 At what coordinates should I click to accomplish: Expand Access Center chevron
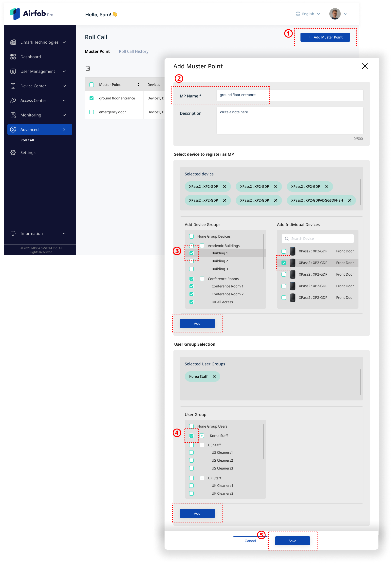pyautogui.click(x=64, y=100)
